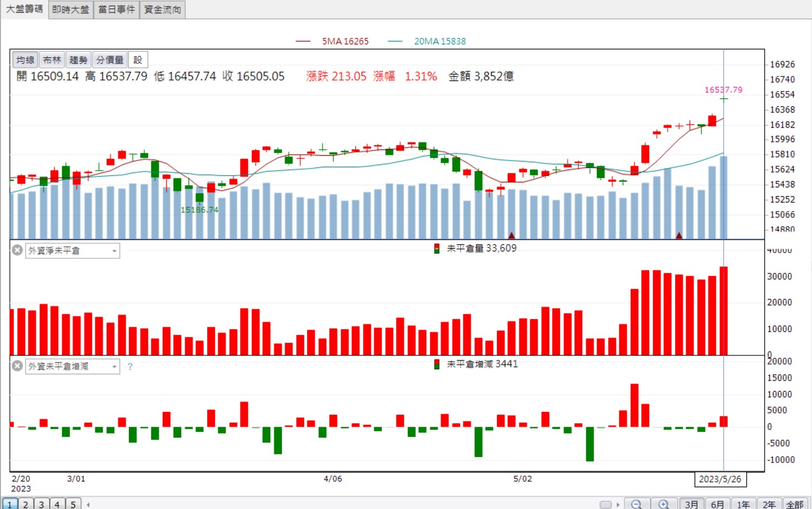Open the 設 settings button
This screenshot has width=812, height=509.
(138, 60)
